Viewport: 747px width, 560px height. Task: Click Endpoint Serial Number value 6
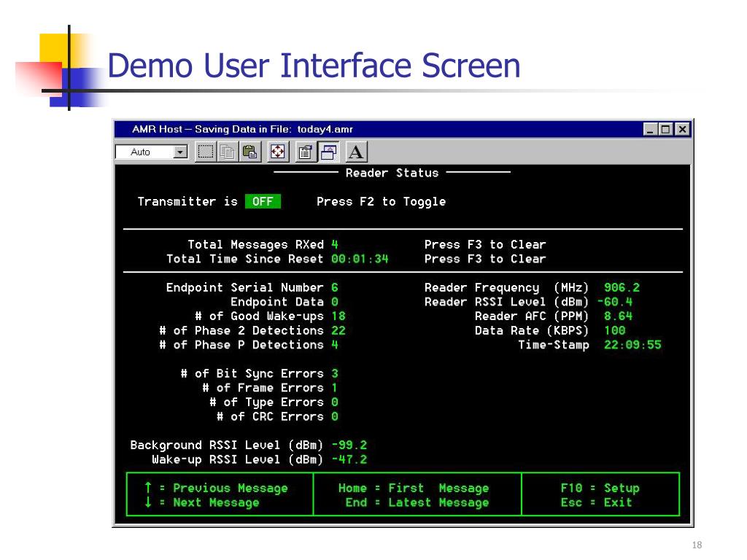[x=335, y=287]
